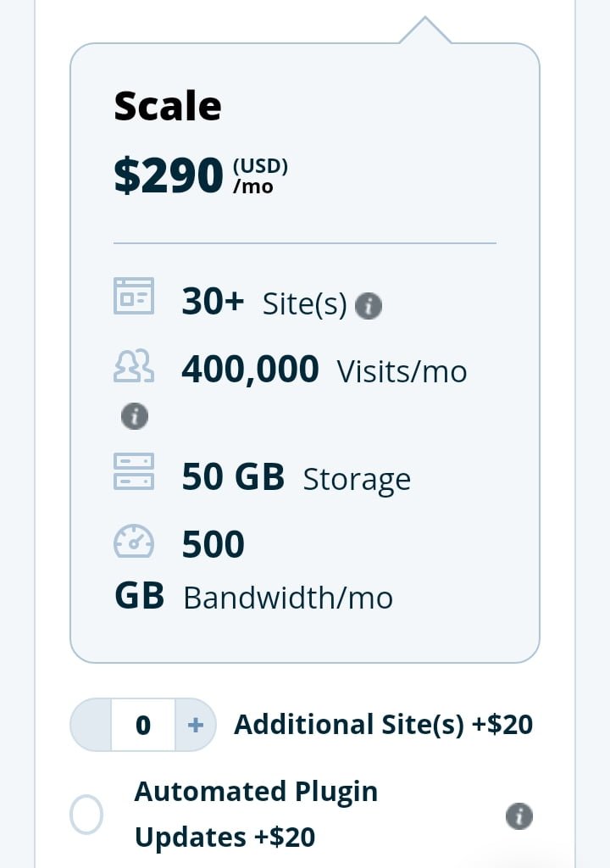The width and height of the screenshot is (610, 868).
Task: Click the 400,000 Visits/mo text
Action: coord(324,370)
